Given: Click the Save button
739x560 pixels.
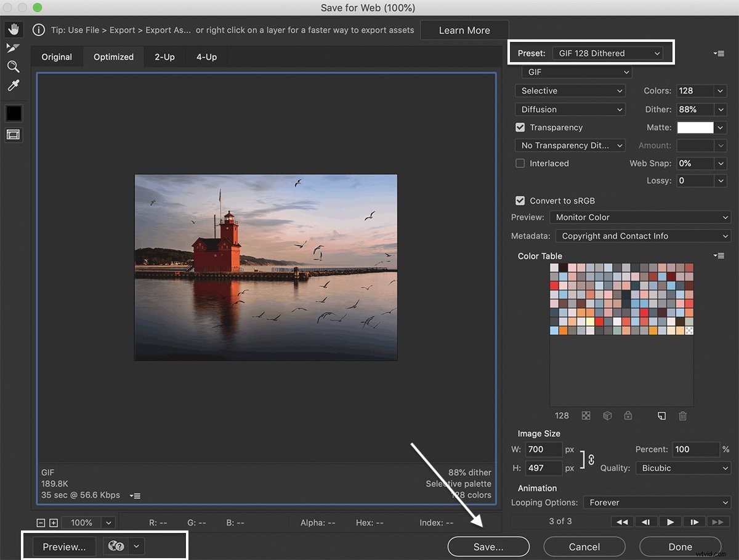Looking at the screenshot, I should pos(488,546).
